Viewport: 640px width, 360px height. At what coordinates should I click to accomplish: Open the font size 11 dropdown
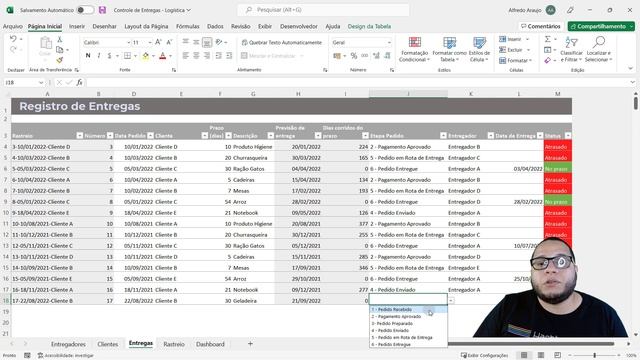coord(150,42)
